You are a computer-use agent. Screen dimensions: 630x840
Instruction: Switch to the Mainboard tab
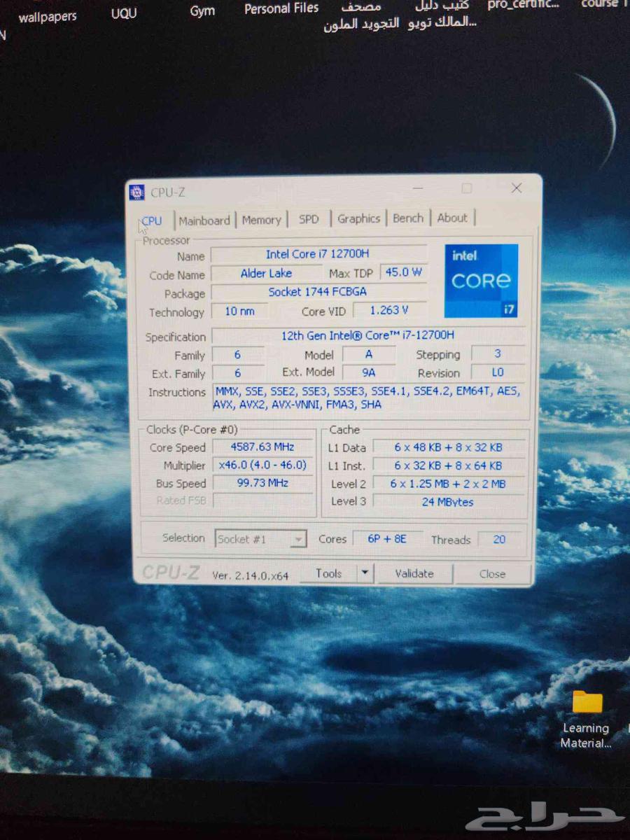click(x=204, y=220)
